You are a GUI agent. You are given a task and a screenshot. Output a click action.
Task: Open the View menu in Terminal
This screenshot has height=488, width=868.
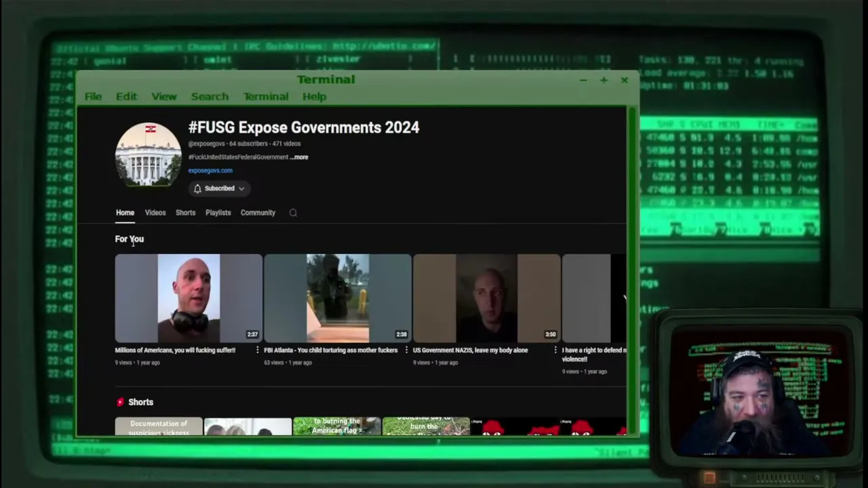[164, 96]
